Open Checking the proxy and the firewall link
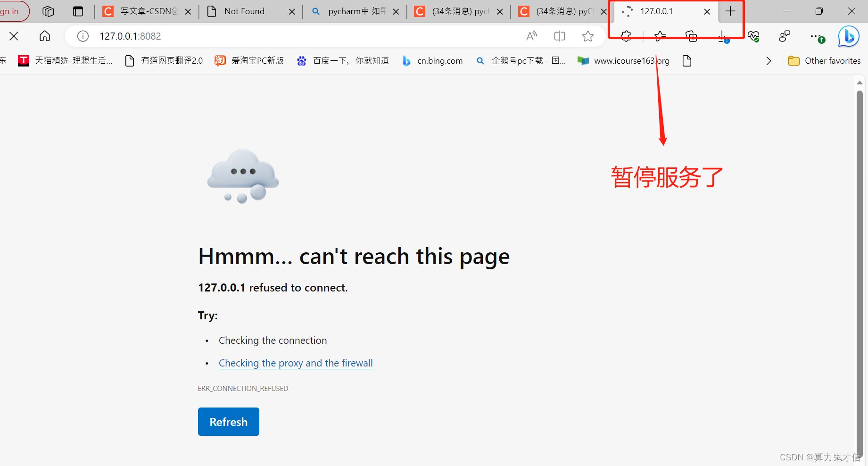The width and height of the screenshot is (868, 466). click(x=296, y=363)
